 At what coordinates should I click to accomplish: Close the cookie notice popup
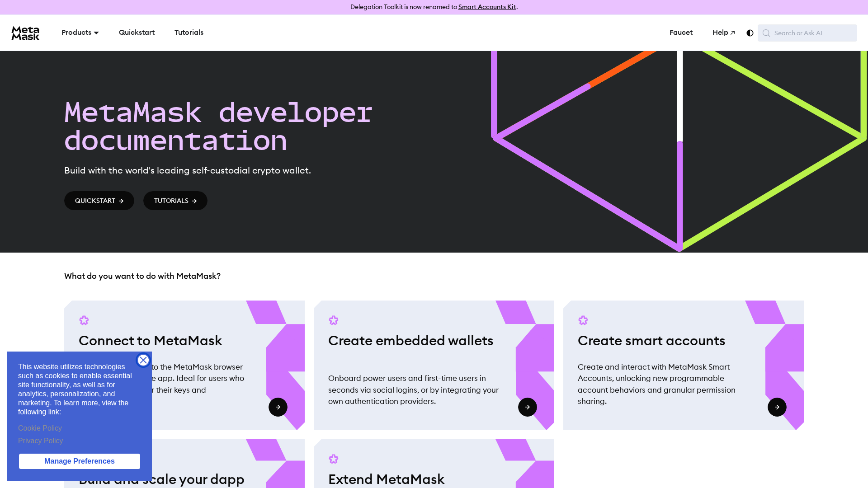click(x=143, y=360)
